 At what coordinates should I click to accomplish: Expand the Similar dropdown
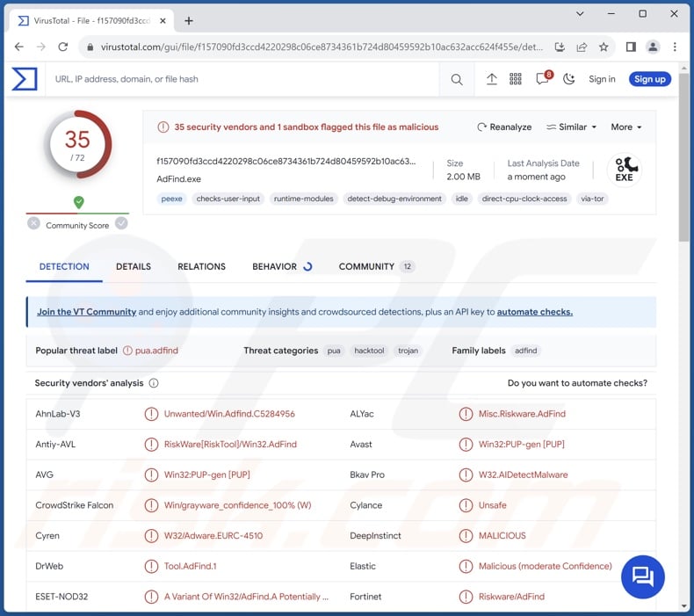coord(571,127)
